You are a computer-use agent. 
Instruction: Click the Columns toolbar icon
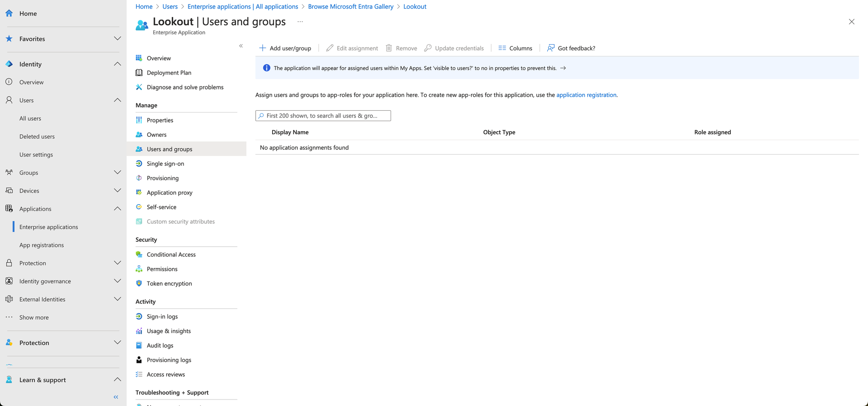coord(502,48)
